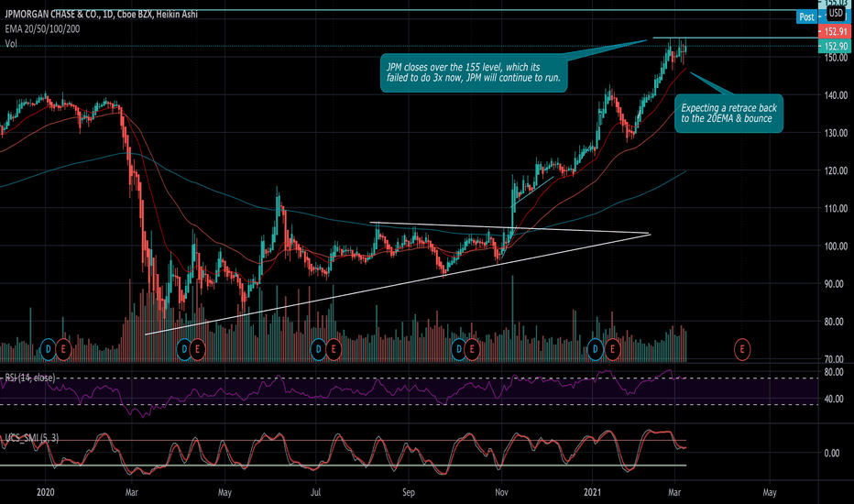The height and width of the screenshot is (504, 854).
Task: Click the Sep label on time axis
Action: click(x=409, y=493)
